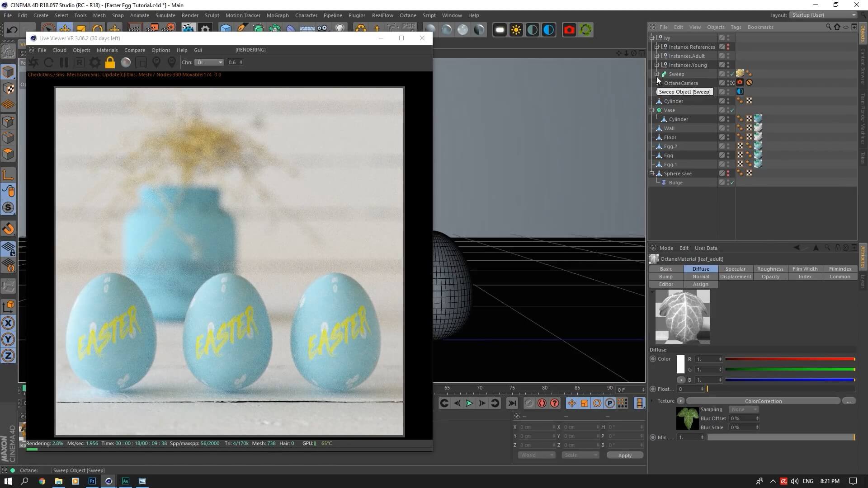Click the white diffuse color swatch
868x488 pixels.
tap(680, 364)
